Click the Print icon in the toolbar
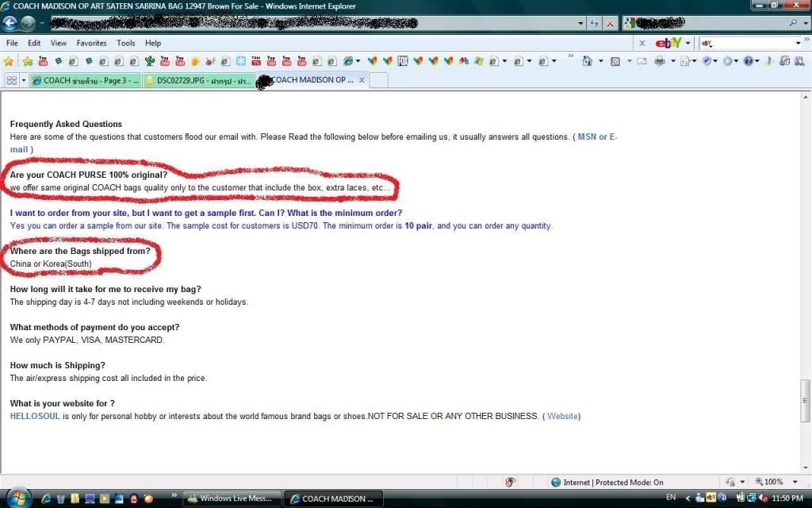The image size is (812, 508). (659, 61)
